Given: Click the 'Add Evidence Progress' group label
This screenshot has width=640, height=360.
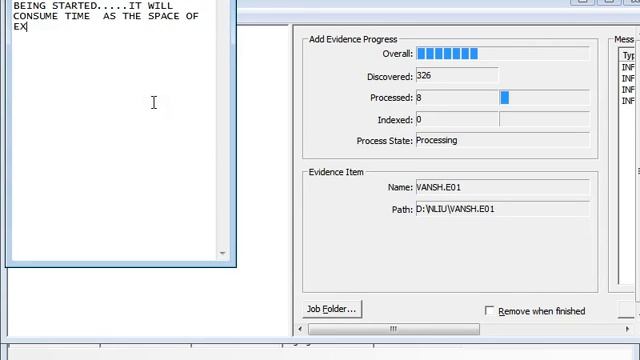Looking at the screenshot, I should (x=353, y=39).
